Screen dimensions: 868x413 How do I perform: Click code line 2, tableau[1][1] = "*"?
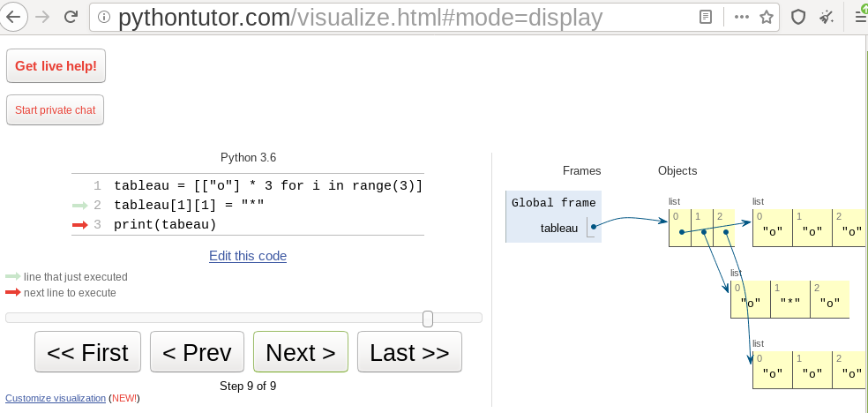point(189,205)
